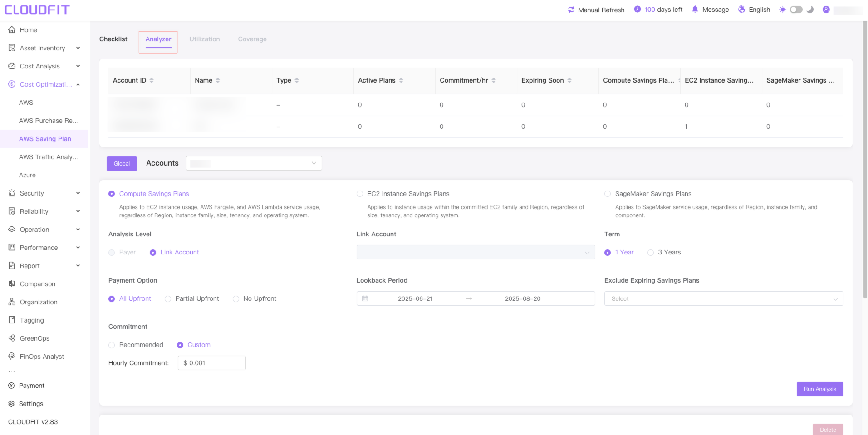868x435 pixels.
Task: Click the Run Analysis button
Action: [820, 389]
